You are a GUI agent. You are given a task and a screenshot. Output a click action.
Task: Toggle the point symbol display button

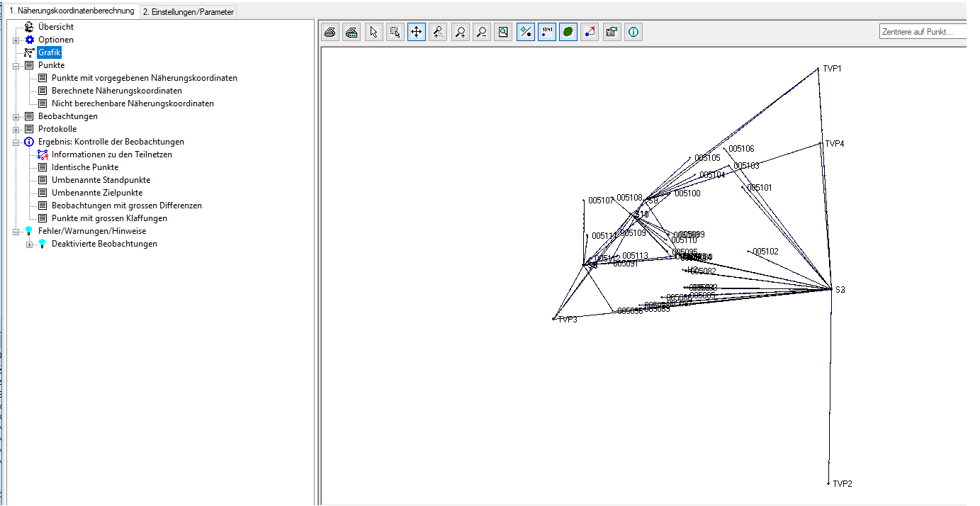pos(525,32)
